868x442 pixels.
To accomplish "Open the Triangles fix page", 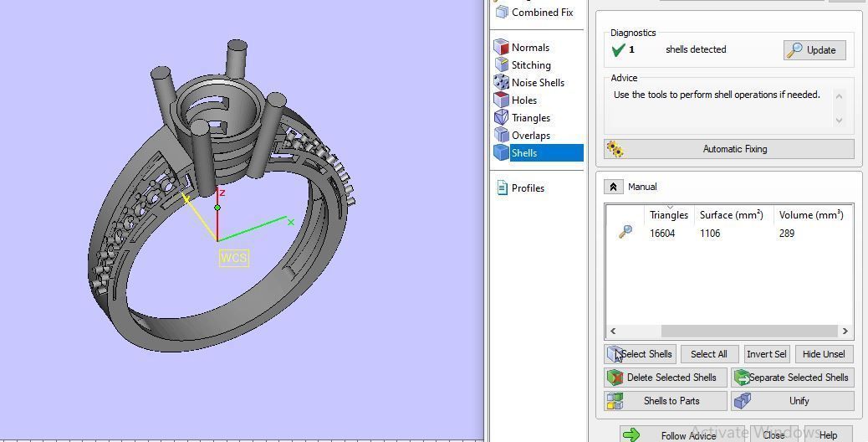I will pyautogui.click(x=523, y=117).
